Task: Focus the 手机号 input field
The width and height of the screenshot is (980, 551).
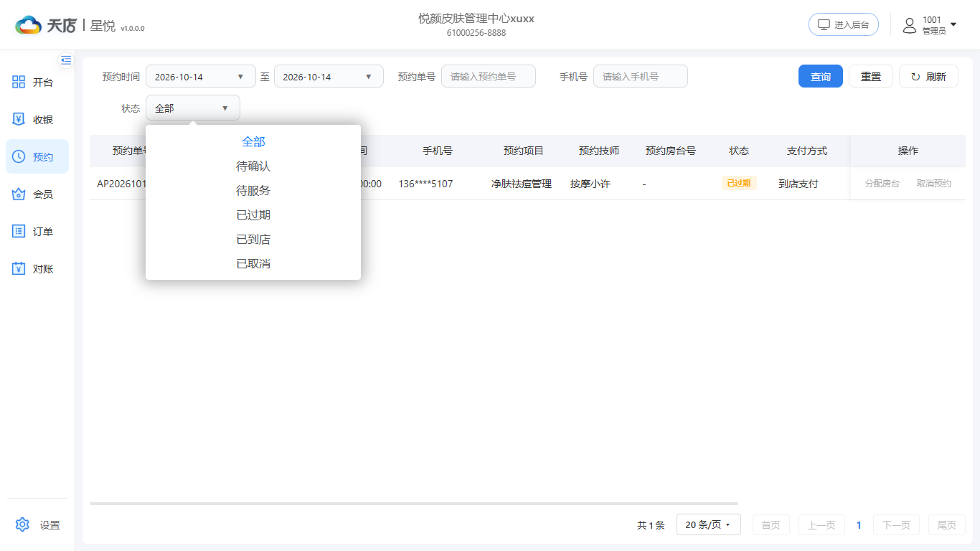Action: pyautogui.click(x=641, y=77)
